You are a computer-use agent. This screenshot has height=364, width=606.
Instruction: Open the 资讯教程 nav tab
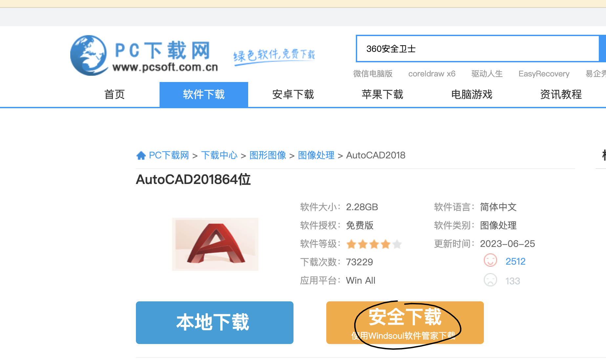(561, 94)
